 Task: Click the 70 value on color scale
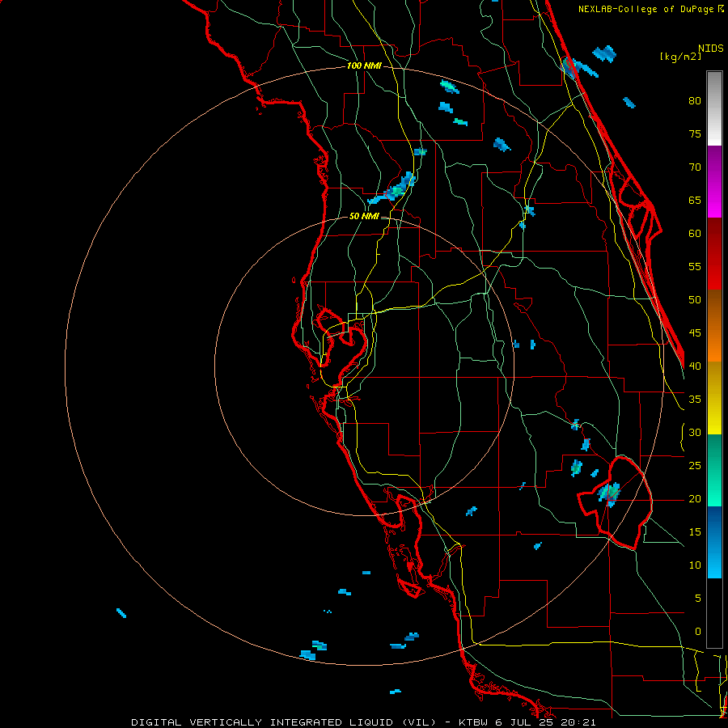(x=695, y=167)
